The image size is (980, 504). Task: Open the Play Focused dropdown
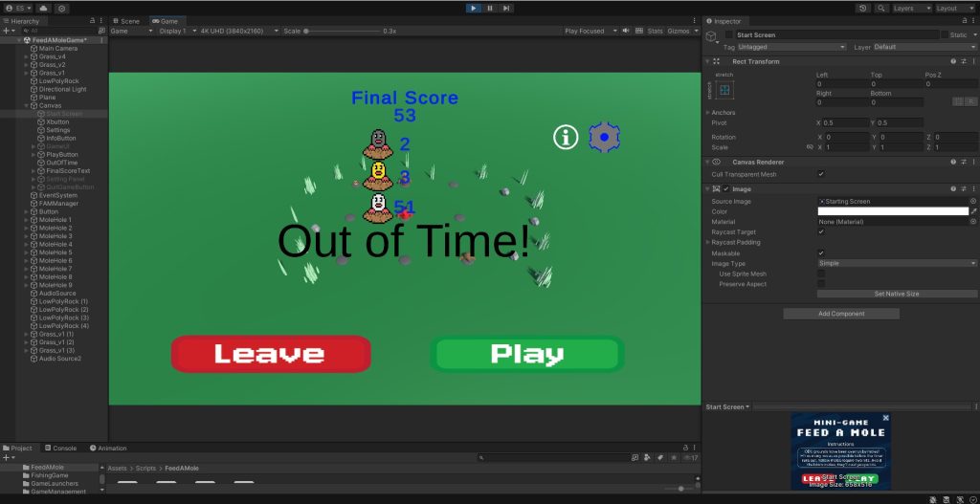(590, 31)
